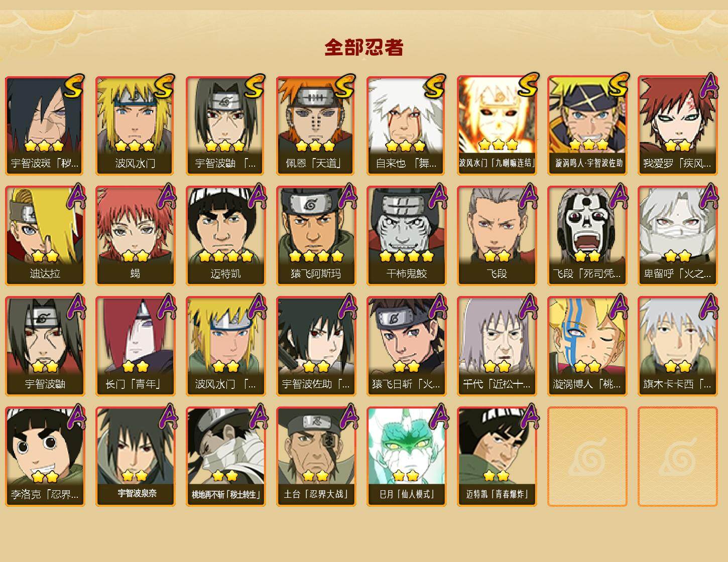The width and height of the screenshot is (728, 562).
Task: Open the 佩恩「天道」 ninja card
Action: click(x=316, y=125)
